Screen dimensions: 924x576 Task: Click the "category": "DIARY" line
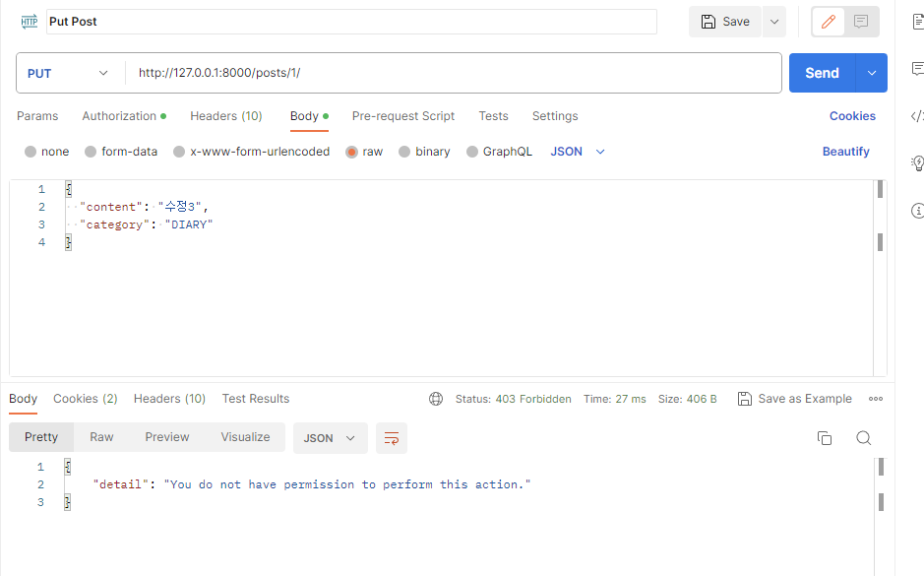146,224
